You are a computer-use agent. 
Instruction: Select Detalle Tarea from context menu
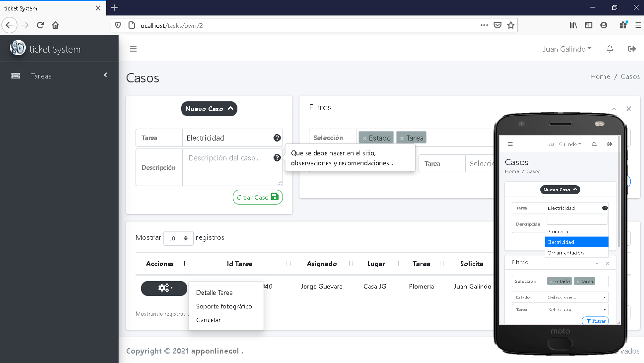coord(214,292)
